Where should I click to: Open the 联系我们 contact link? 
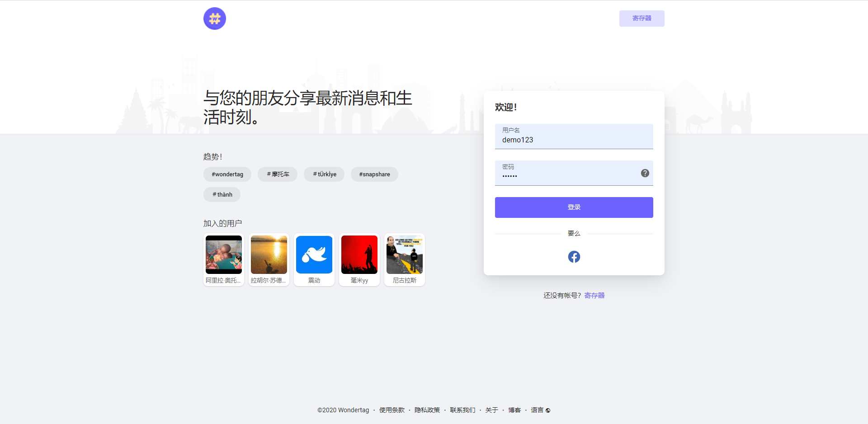(x=462, y=410)
